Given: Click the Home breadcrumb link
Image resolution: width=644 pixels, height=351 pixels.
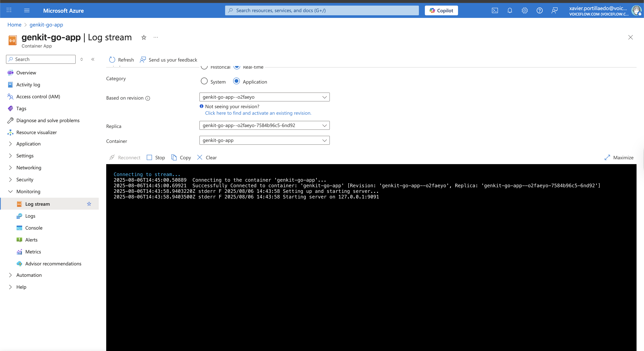Looking at the screenshot, I should (x=14, y=24).
